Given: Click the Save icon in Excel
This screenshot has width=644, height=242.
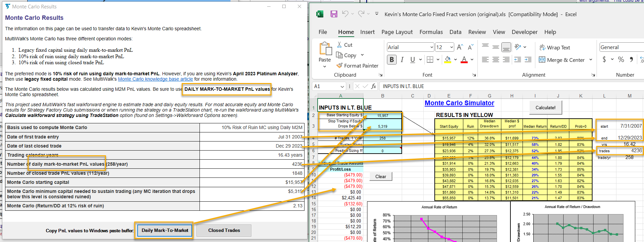Looking at the screenshot, I should pos(334,14).
